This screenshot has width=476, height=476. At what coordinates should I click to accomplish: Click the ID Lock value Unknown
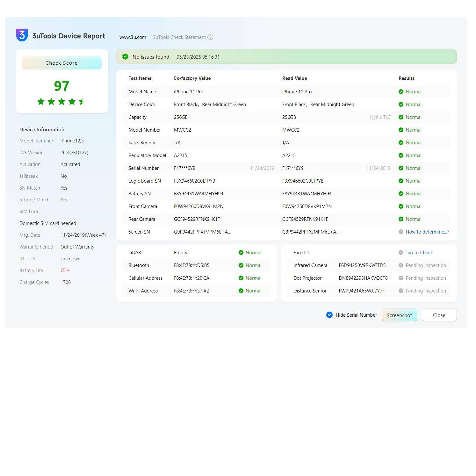pyautogui.click(x=70, y=259)
